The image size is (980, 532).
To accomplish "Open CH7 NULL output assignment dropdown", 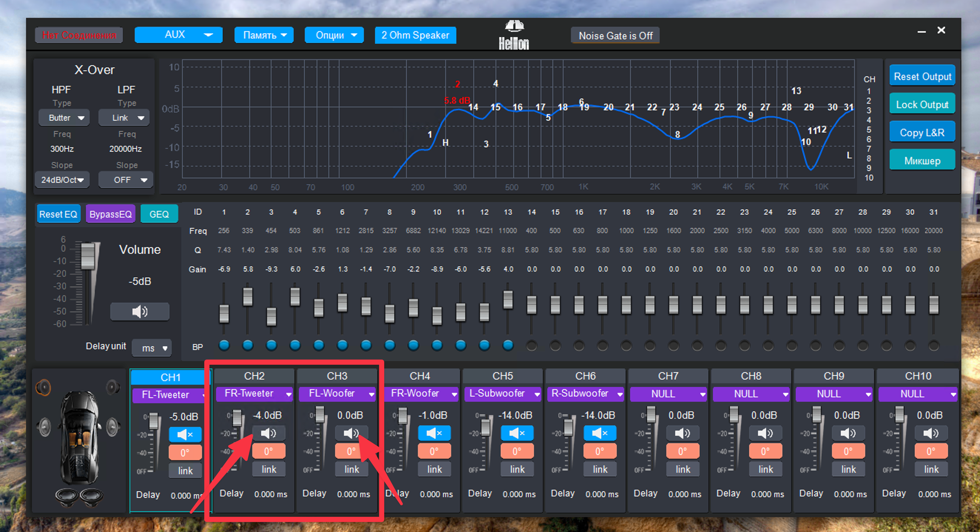I will coord(668,394).
